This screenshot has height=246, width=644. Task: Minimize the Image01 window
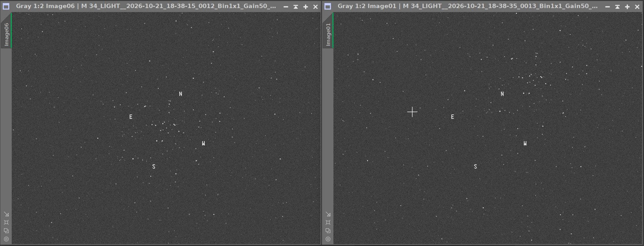pyautogui.click(x=607, y=7)
